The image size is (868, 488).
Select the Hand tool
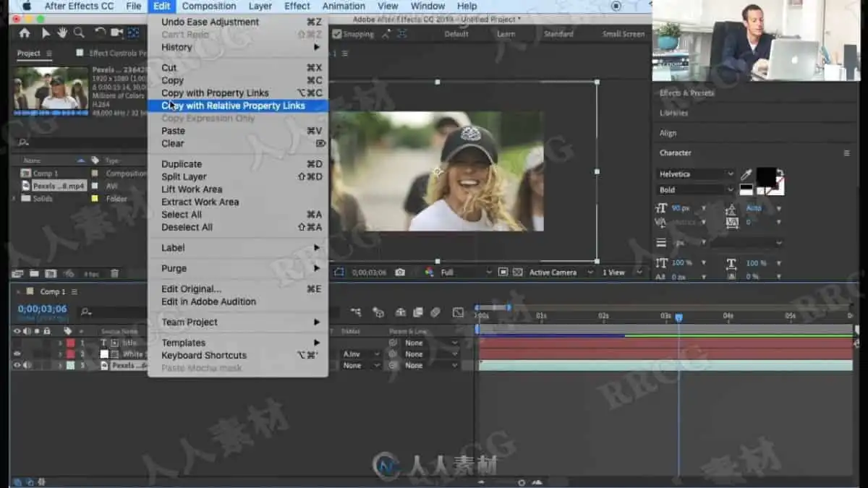62,33
